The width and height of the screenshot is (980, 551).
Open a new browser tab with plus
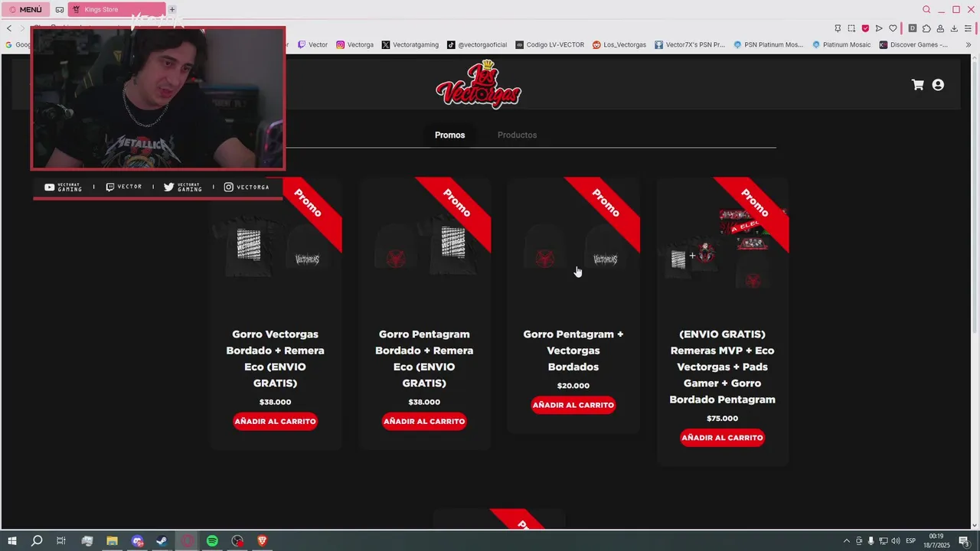coord(172,9)
